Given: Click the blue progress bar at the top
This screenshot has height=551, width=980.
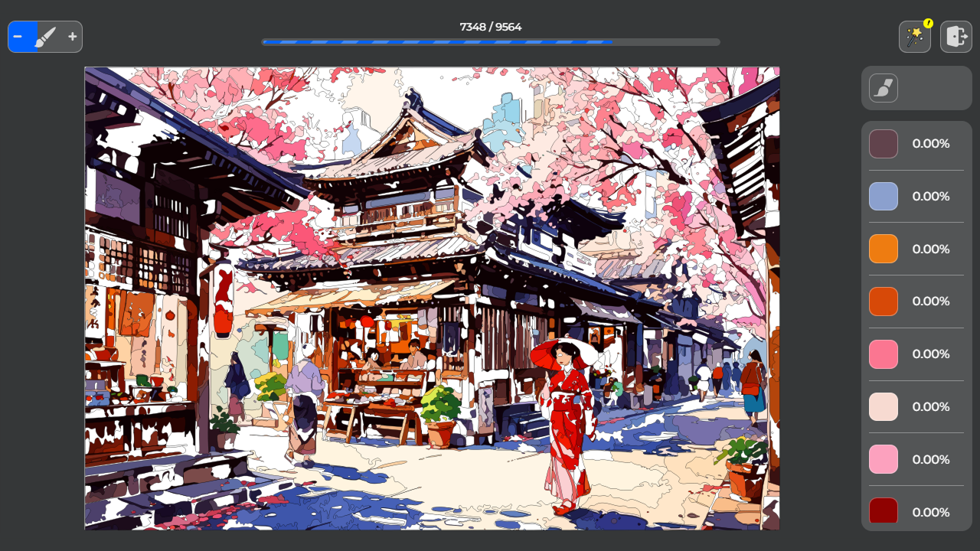Looking at the screenshot, I should click(x=436, y=42).
